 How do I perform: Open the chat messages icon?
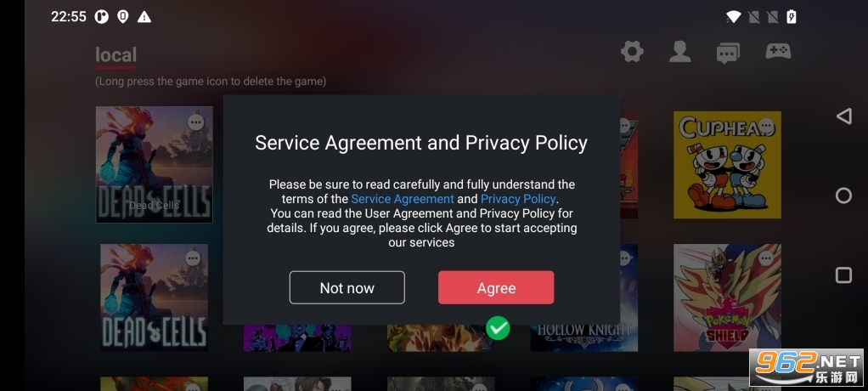click(727, 54)
